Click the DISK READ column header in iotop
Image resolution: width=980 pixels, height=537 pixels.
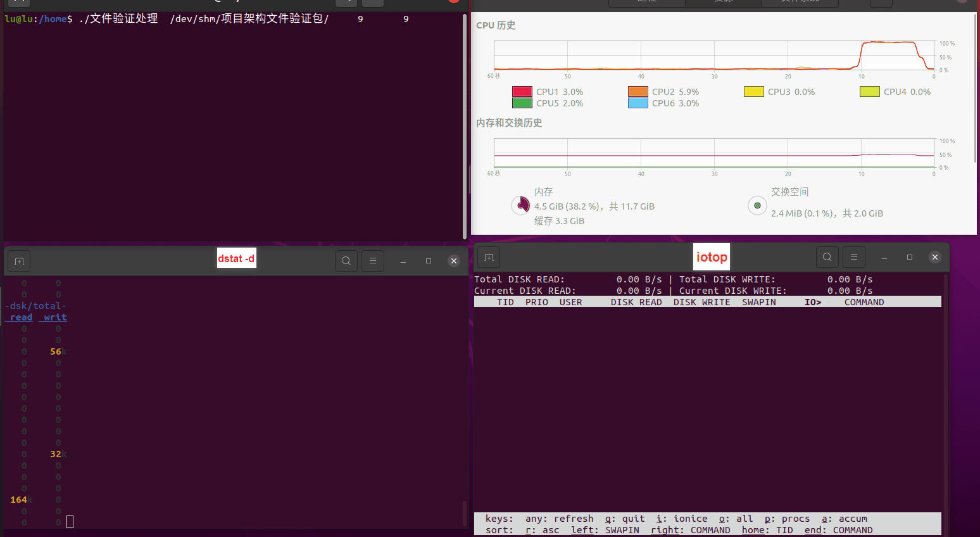point(636,302)
